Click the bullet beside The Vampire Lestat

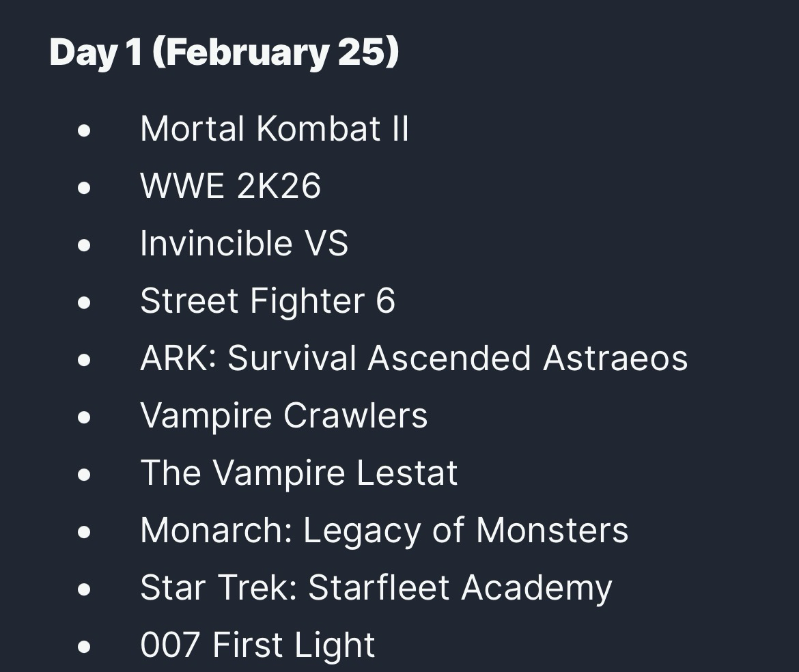tap(84, 475)
